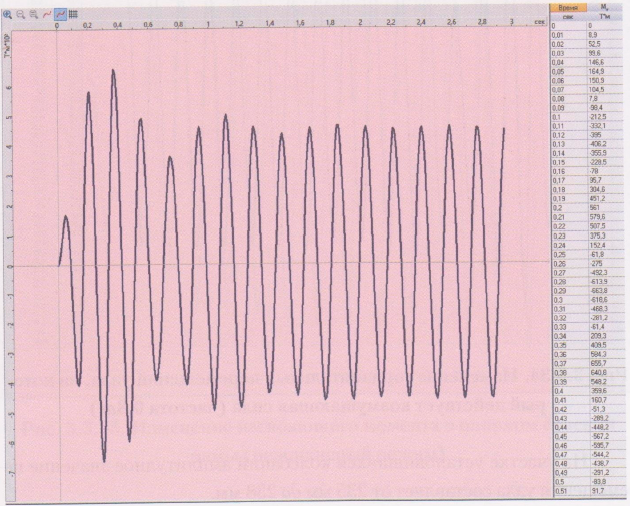Select the value cell '152,4'
Image resolution: width=630 pixels, height=506 pixels.
tap(605, 245)
